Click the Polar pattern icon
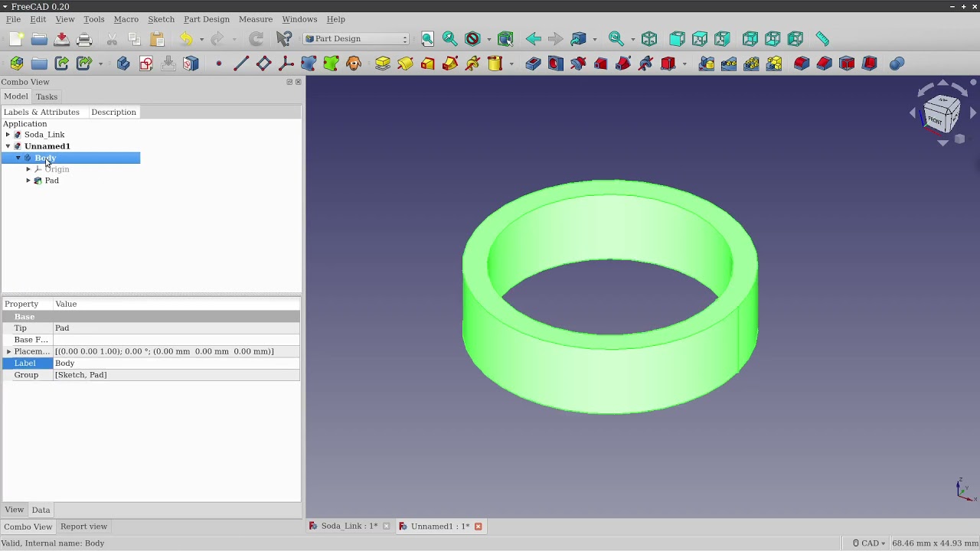 pyautogui.click(x=751, y=64)
